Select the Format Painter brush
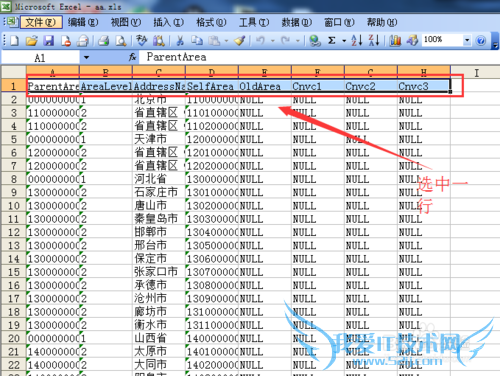Image resolution: width=500 pixels, height=376 pixels. click(240, 41)
